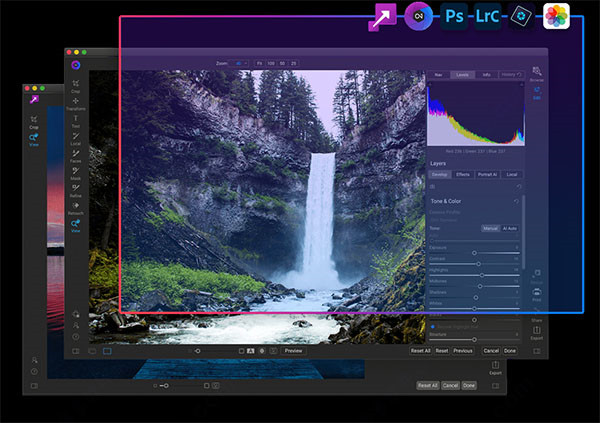The width and height of the screenshot is (600, 423).
Task: Open Photoshop from the app icon row
Action: pos(453,17)
